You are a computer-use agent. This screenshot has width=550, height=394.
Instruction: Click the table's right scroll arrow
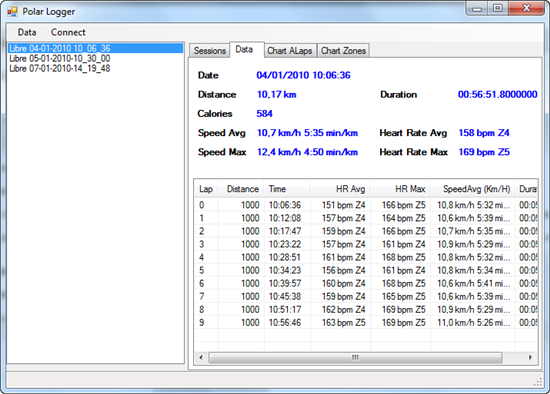[x=530, y=358]
